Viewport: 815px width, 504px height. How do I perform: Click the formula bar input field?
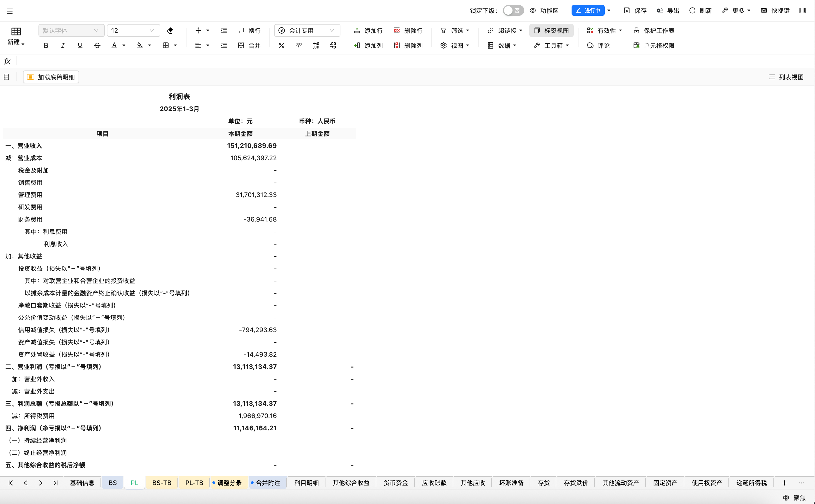[400, 61]
